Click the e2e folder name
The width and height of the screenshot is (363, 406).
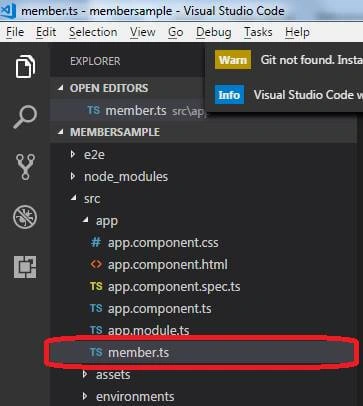click(94, 155)
